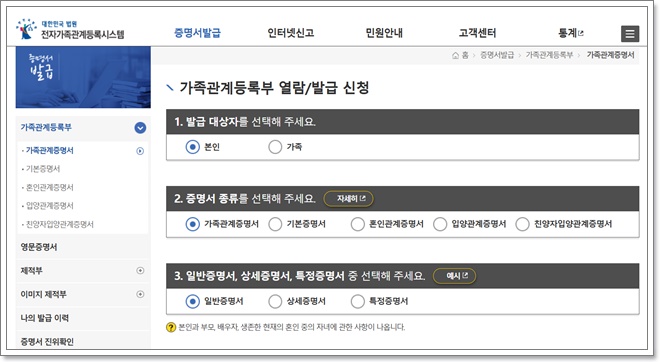This screenshot has height=362, width=660.
Task: Open 혼인관계증명서 in the sidebar
Action: coord(49,187)
